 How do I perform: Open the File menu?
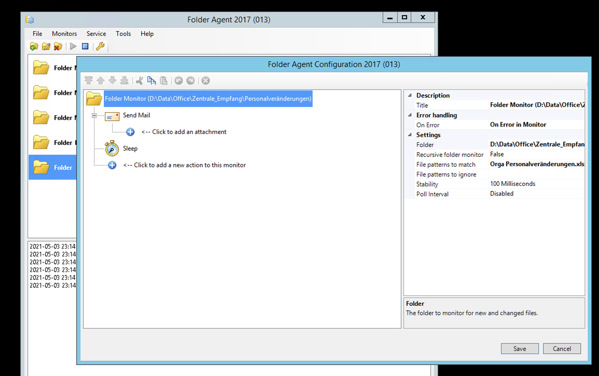37,34
